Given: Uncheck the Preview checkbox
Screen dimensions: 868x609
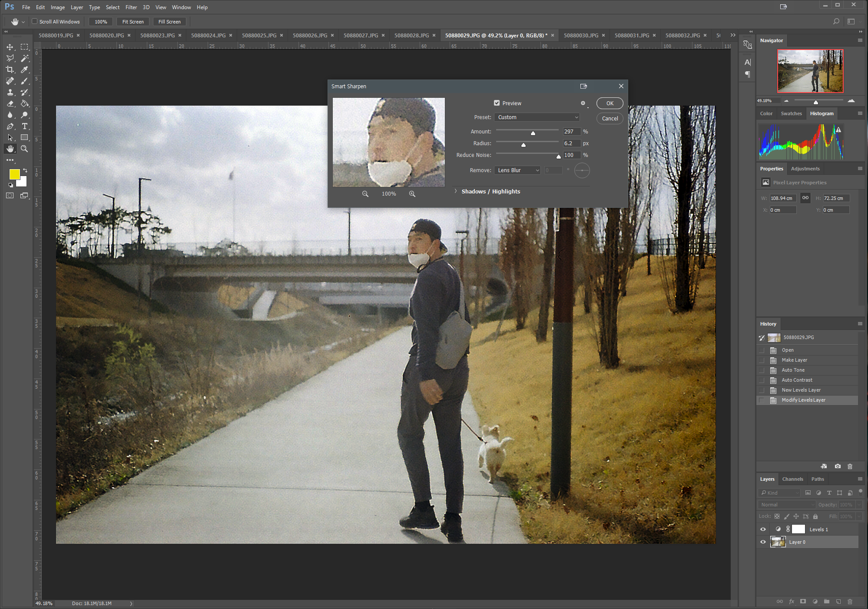Looking at the screenshot, I should click(x=497, y=103).
